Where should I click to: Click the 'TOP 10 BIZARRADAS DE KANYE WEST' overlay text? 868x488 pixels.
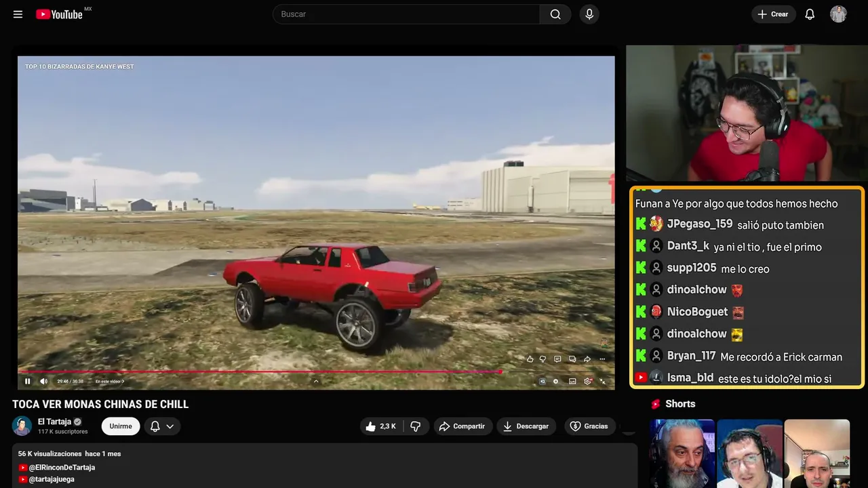[79, 66]
